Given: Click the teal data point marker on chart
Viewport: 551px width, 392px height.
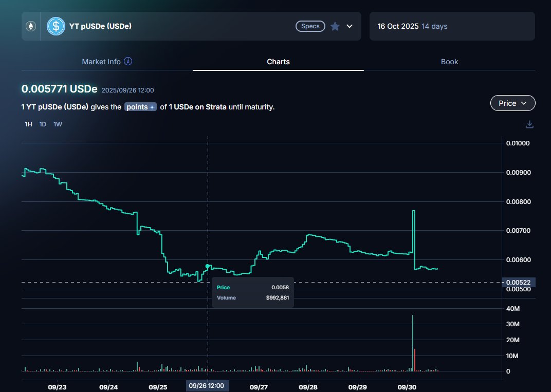Looking at the screenshot, I should (x=208, y=266).
